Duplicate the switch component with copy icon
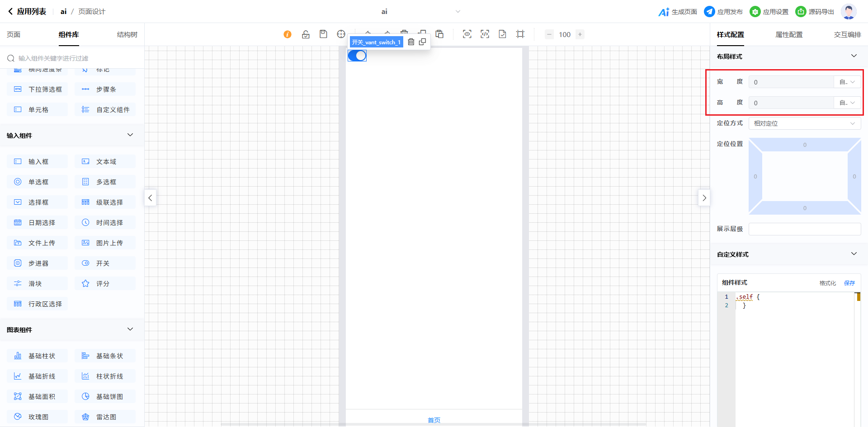Viewport: 868px width, 427px height. coord(423,42)
